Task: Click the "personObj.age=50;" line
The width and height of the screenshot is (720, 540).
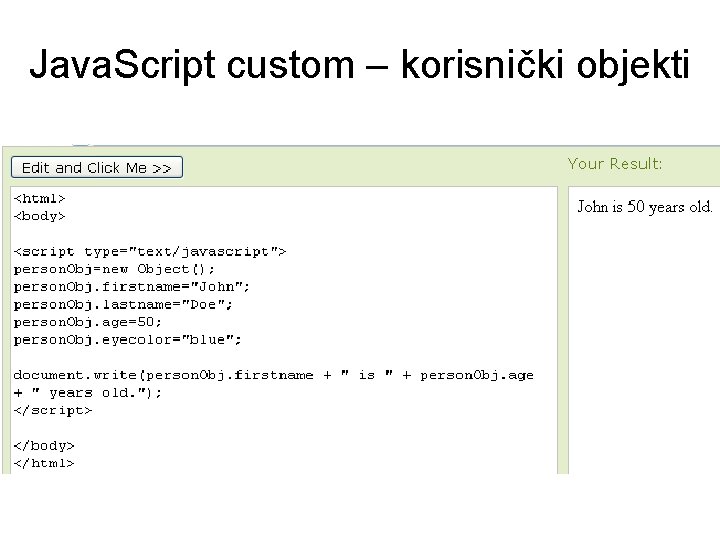Action: [x=88, y=322]
